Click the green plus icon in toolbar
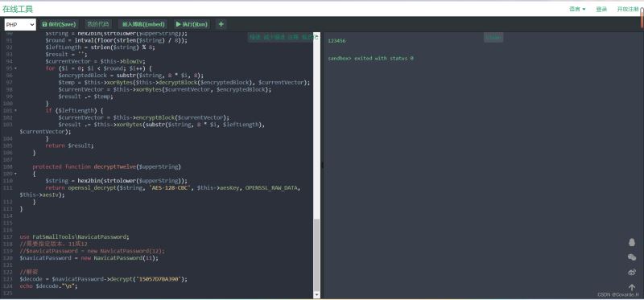The width and height of the screenshot is (644, 300). click(221, 24)
